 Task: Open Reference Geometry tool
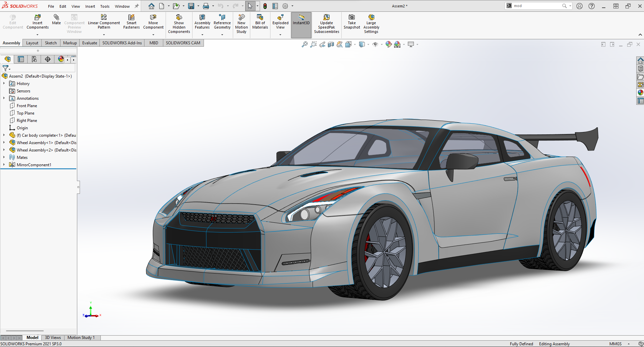click(x=222, y=22)
